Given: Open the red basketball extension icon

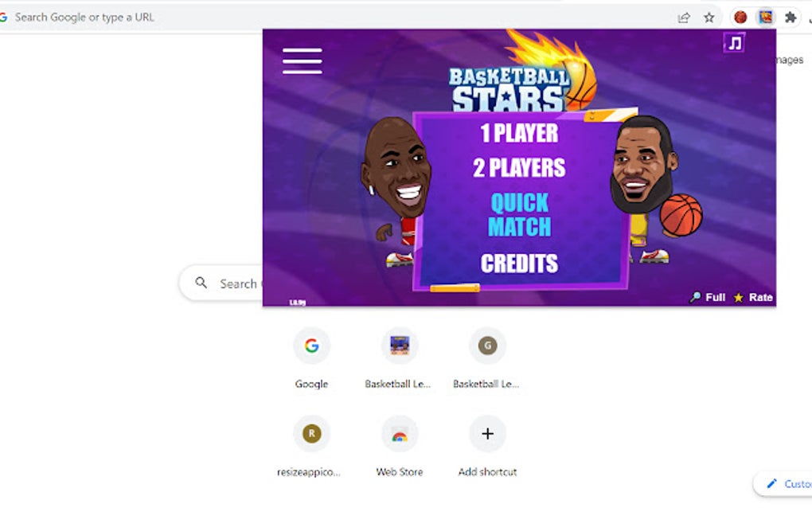Looking at the screenshot, I should [x=740, y=18].
